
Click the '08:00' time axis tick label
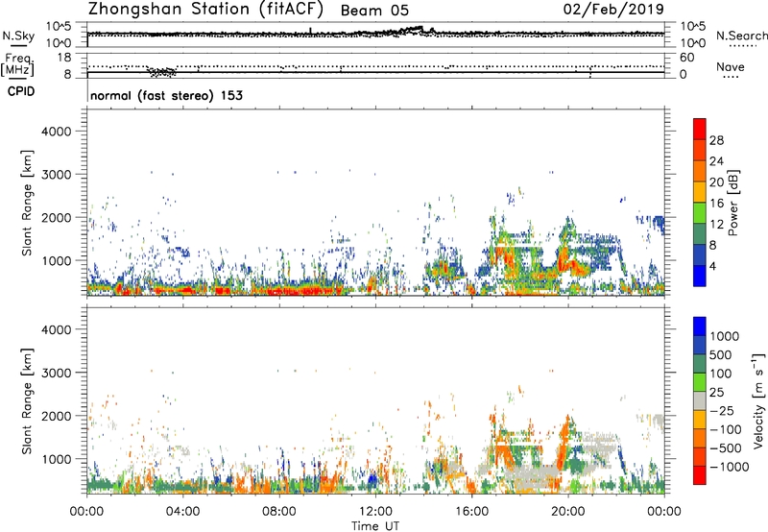pyautogui.click(x=278, y=512)
